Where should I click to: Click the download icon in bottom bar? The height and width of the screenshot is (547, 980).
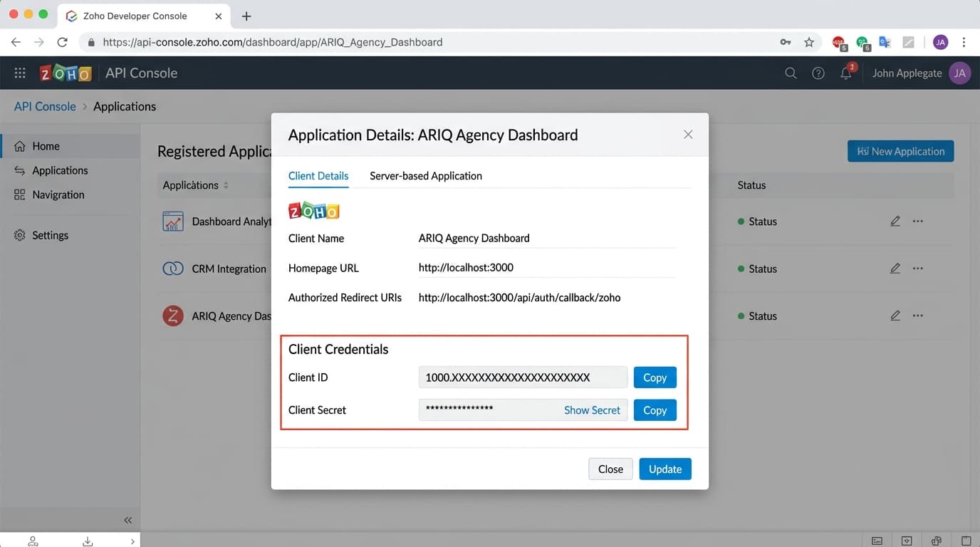click(x=88, y=541)
